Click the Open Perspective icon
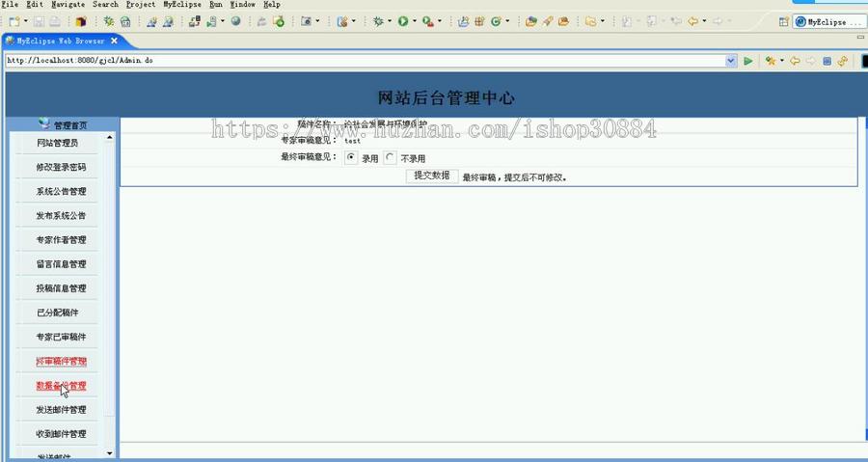The width and height of the screenshot is (868, 462). tap(784, 21)
